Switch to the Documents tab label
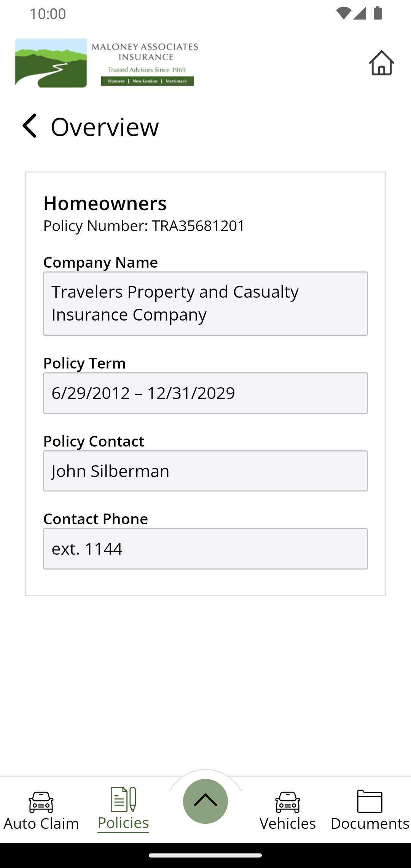This screenshot has height=868, width=411. click(370, 823)
